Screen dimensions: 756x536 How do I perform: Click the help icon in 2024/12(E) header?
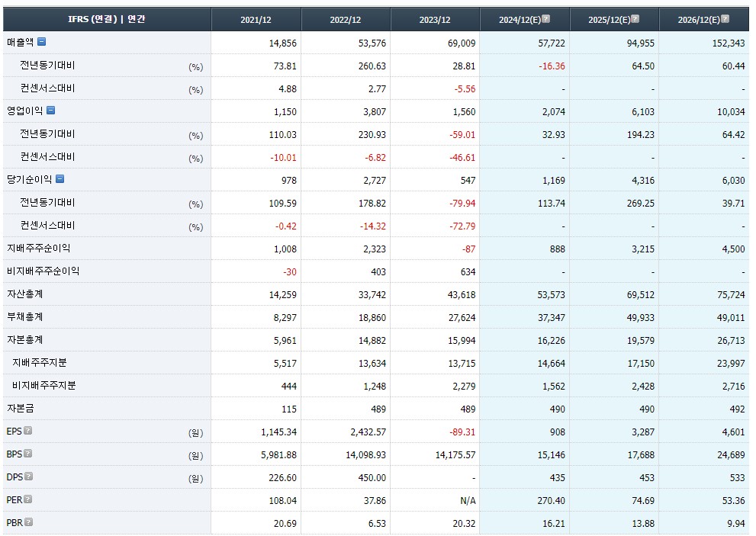click(x=545, y=19)
